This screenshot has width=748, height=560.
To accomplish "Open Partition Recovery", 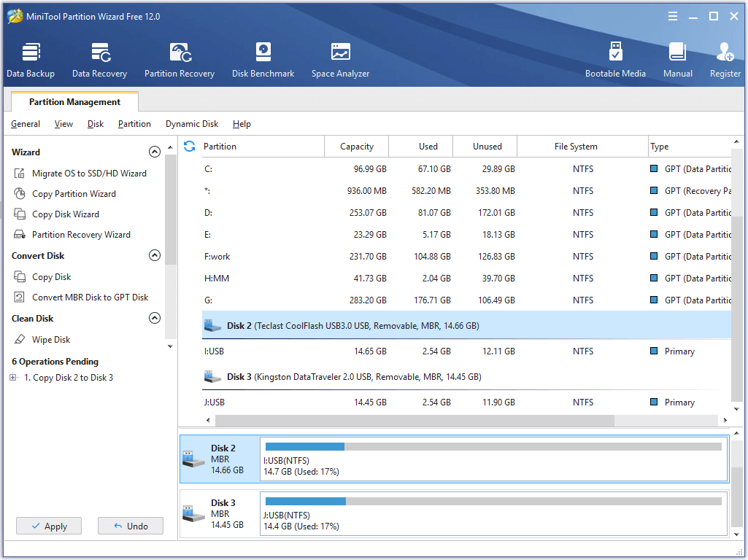I will [x=180, y=60].
